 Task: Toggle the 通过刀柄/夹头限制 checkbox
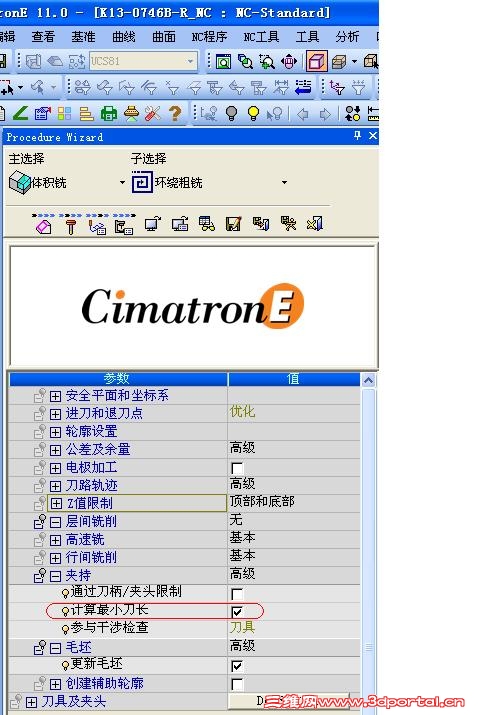237,594
